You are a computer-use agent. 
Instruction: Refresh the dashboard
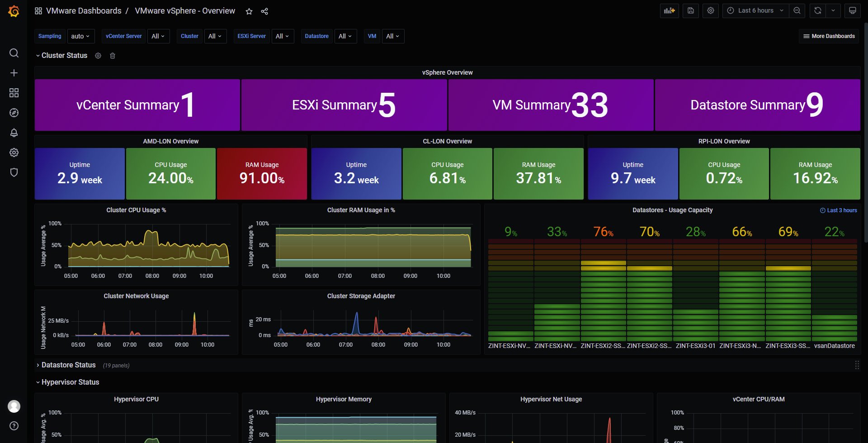pyautogui.click(x=818, y=10)
